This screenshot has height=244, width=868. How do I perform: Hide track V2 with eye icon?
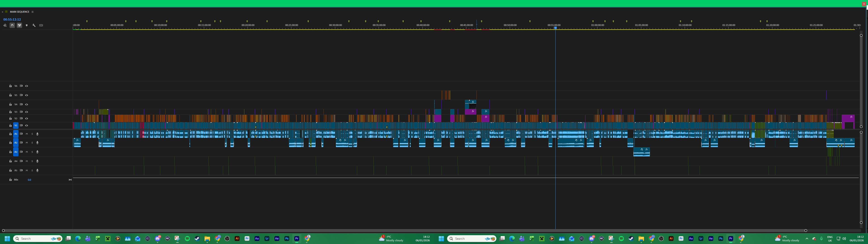click(x=27, y=119)
